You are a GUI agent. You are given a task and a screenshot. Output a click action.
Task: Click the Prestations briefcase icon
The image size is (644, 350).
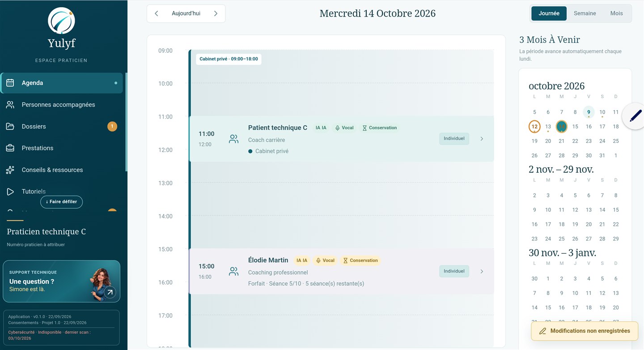[10, 148]
